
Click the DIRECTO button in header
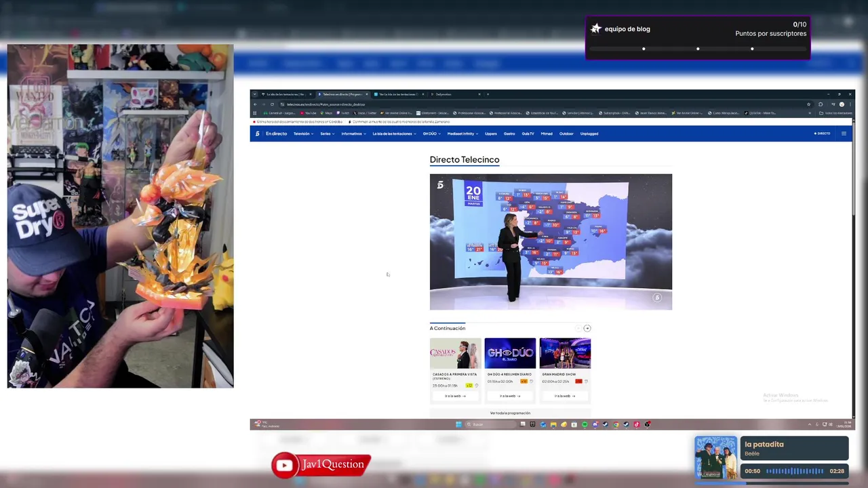[x=822, y=134]
